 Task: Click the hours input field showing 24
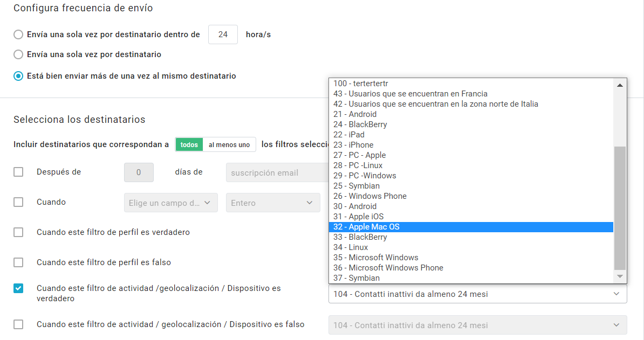[223, 34]
